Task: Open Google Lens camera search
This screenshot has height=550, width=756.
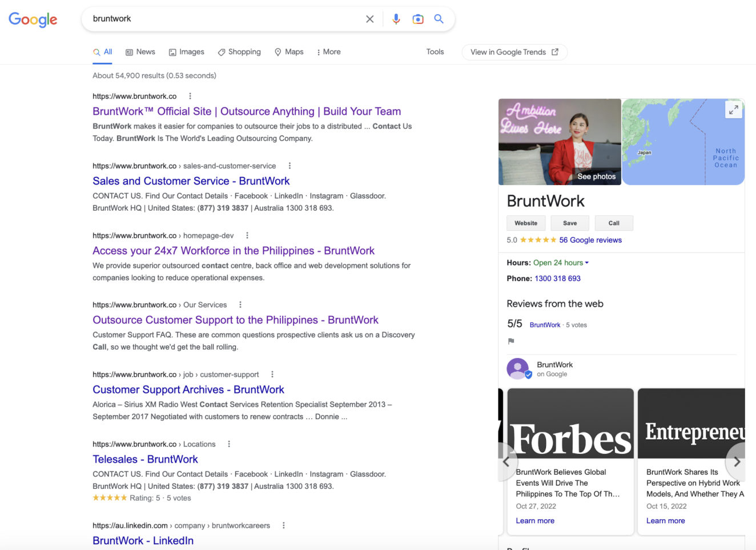Action: click(x=418, y=18)
